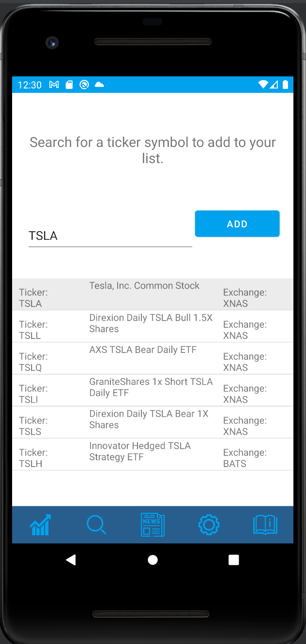
Task: Select the Direxion Daily TSLA Bear 1X Shares row
Action: coord(153,422)
